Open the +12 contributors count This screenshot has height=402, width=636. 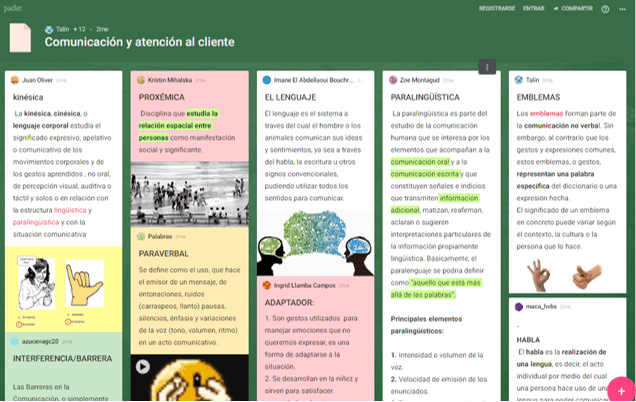pyautogui.click(x=80, y=29)
